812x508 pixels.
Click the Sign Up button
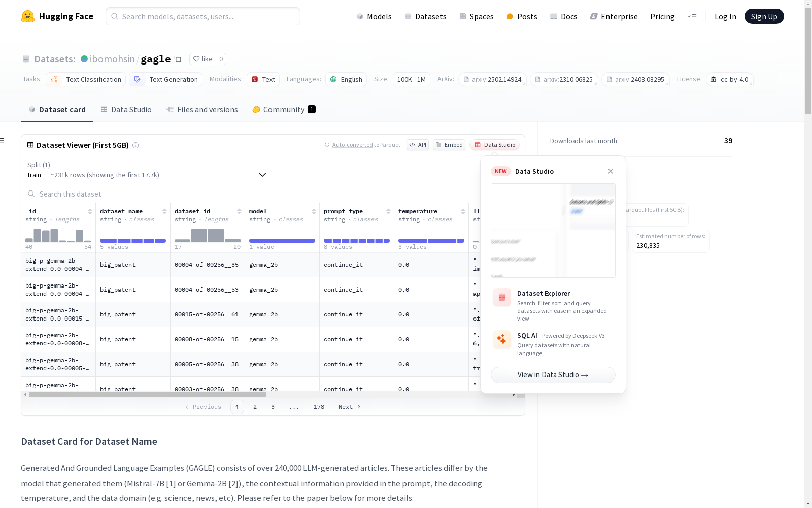764,16
